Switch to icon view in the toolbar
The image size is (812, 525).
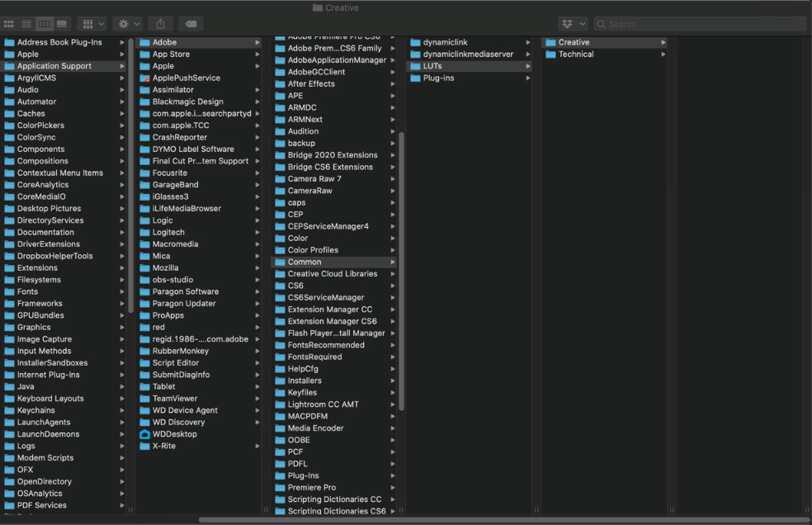tap(10, 23)
